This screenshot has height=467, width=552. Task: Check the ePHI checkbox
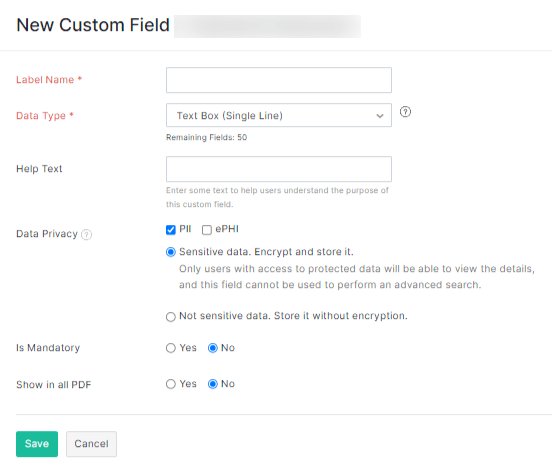207,230
